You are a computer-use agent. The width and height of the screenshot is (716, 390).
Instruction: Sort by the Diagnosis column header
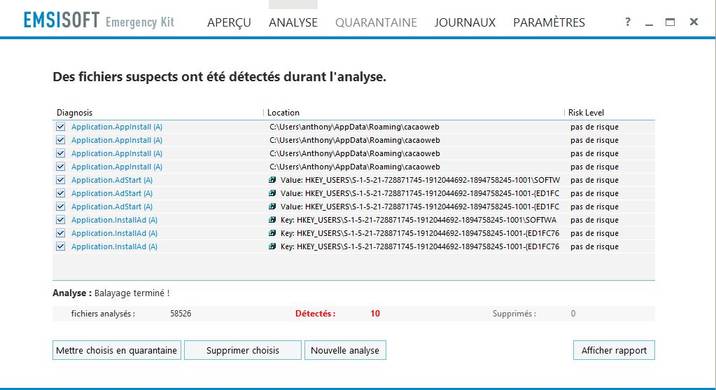74,112
